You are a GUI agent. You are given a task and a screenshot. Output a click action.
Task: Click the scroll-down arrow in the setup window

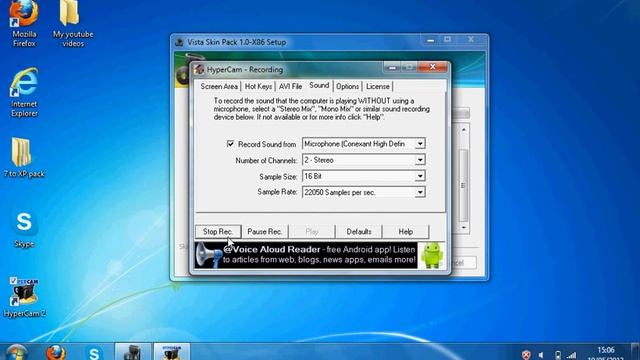(x=464, y=227)
